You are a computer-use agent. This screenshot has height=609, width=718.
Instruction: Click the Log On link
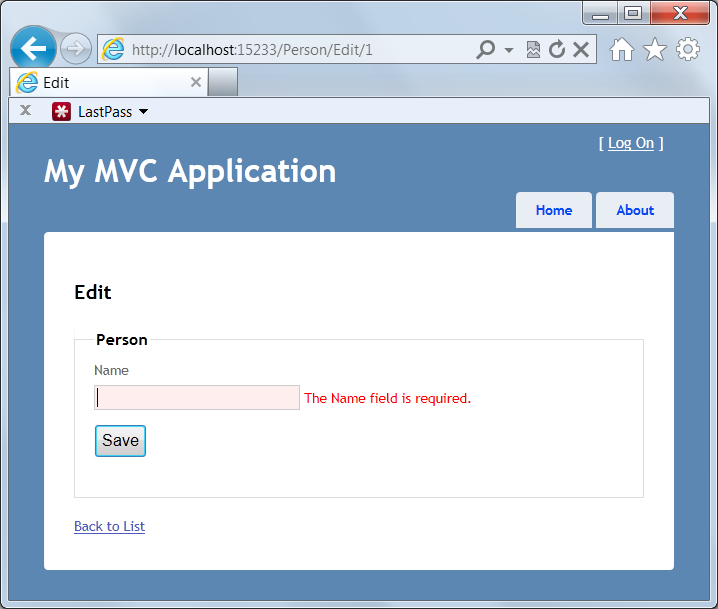click(x=631, y=143)
